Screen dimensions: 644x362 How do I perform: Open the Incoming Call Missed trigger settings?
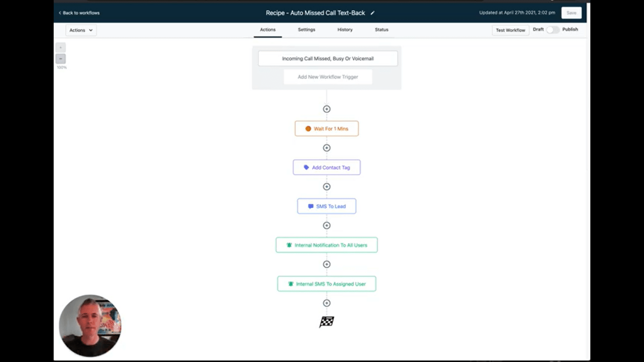pyautogui.click(x=327, y=58)
